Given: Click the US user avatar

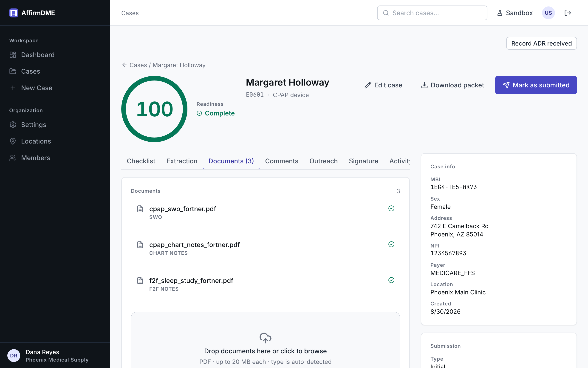Looking at the screenshot, I should (x=548, y=13).
